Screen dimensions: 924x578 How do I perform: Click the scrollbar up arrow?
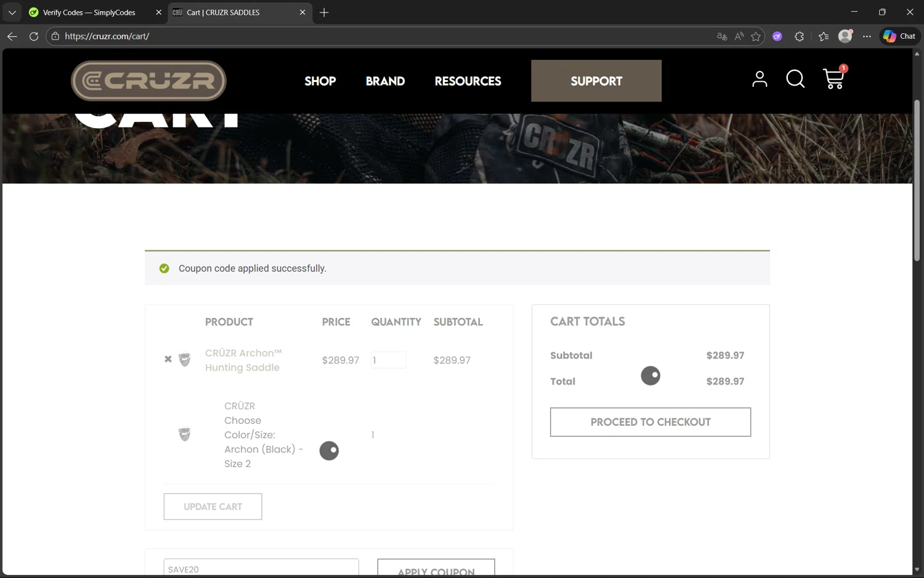tap(917, 54)
